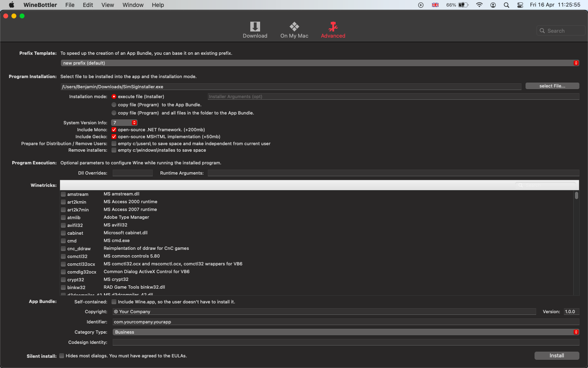The height and width of the screenshot is (368, 588).
Task: Select copy file and all folder files mode
Action: tap(114, 113)
